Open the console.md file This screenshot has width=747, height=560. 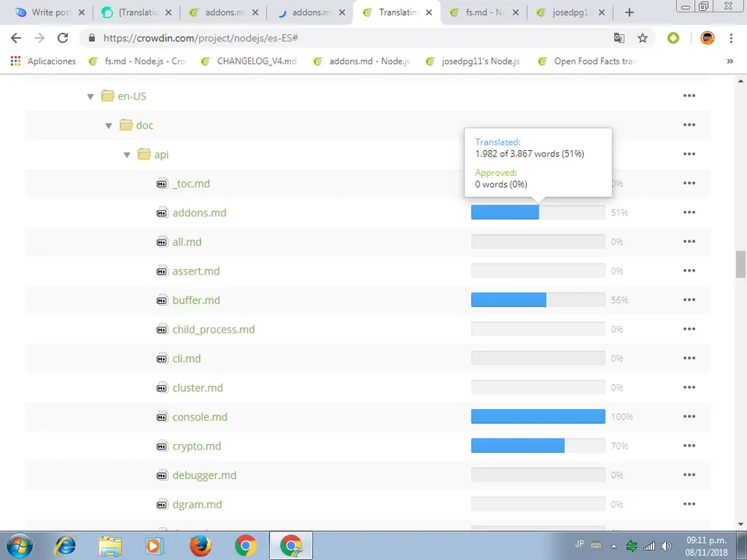200,417
